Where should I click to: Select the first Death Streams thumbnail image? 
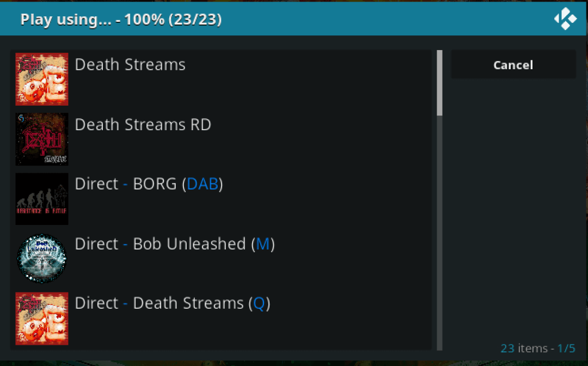click(x=41, y=78)
